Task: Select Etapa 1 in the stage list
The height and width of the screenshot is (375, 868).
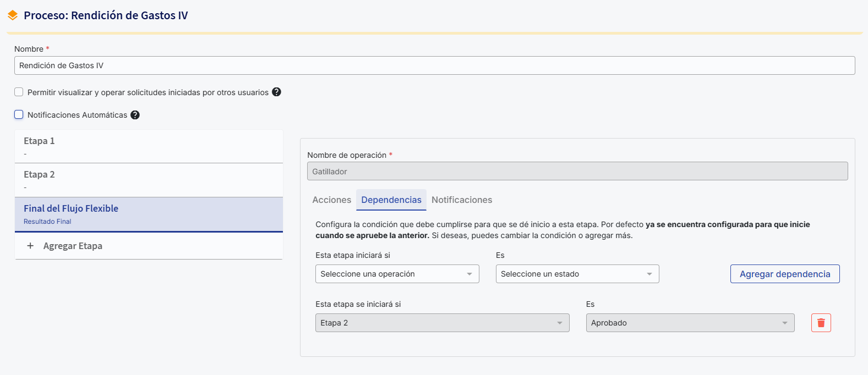Action: pyautogui.click(x=149, y=146)
